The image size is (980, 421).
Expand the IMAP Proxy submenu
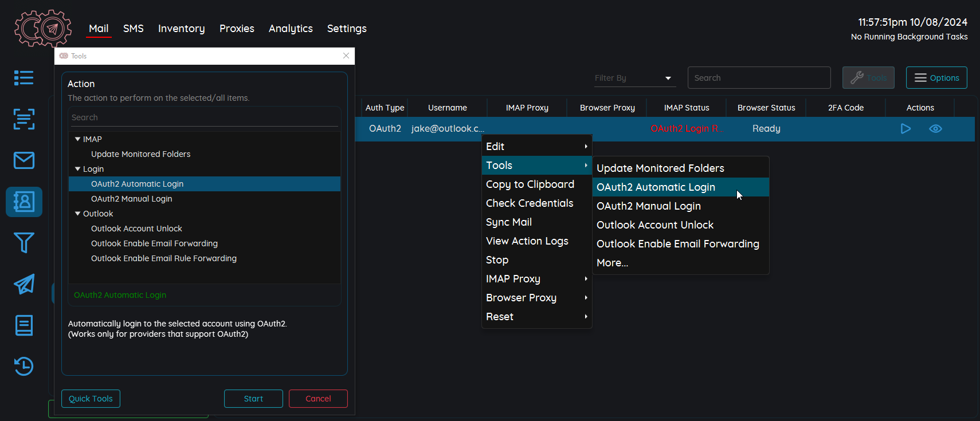[x=536, y=279]
